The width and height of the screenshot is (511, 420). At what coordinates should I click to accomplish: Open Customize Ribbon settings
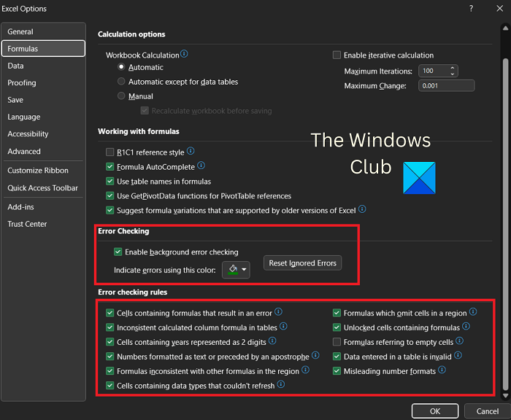(43, 171)
